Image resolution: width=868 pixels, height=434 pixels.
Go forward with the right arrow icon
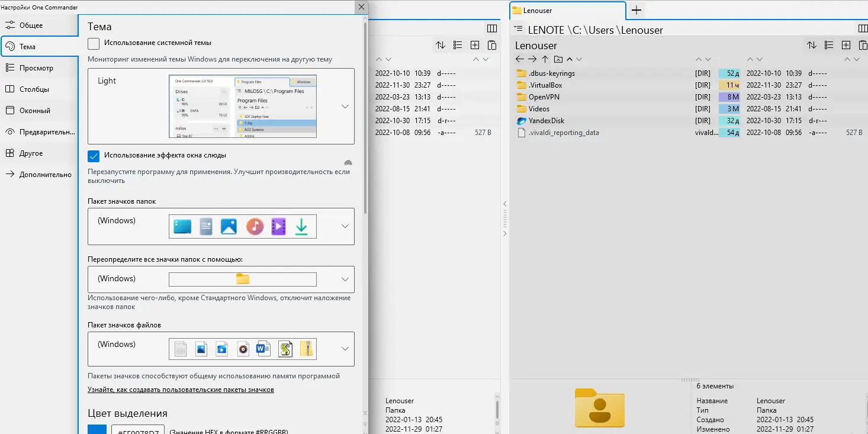tap(532, 59)
